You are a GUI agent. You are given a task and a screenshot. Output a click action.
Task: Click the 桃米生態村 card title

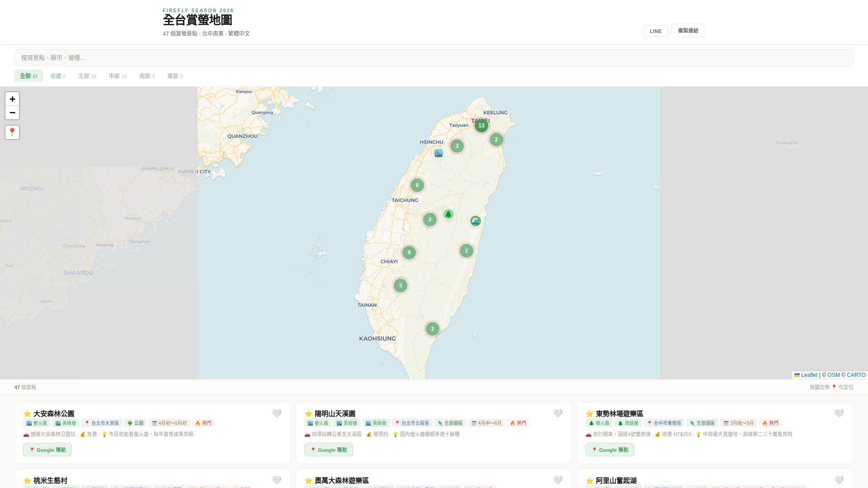[x=50, y=480]
